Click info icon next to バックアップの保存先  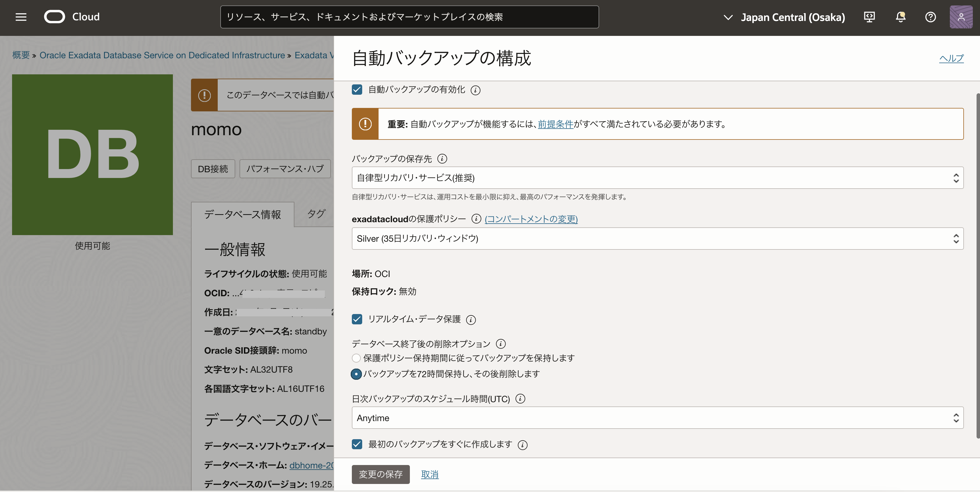pyautogui.click(x=442, y=158)
